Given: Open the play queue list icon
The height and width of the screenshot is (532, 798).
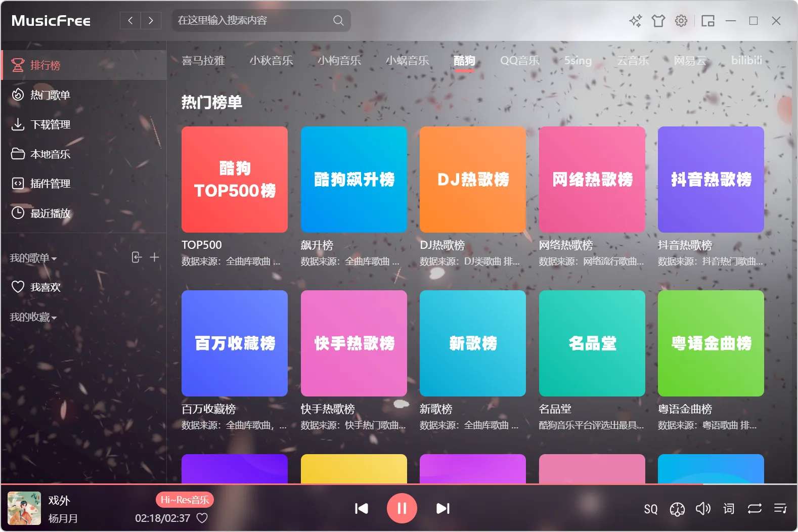Looking at the screenshot, I should click(780, 508).
